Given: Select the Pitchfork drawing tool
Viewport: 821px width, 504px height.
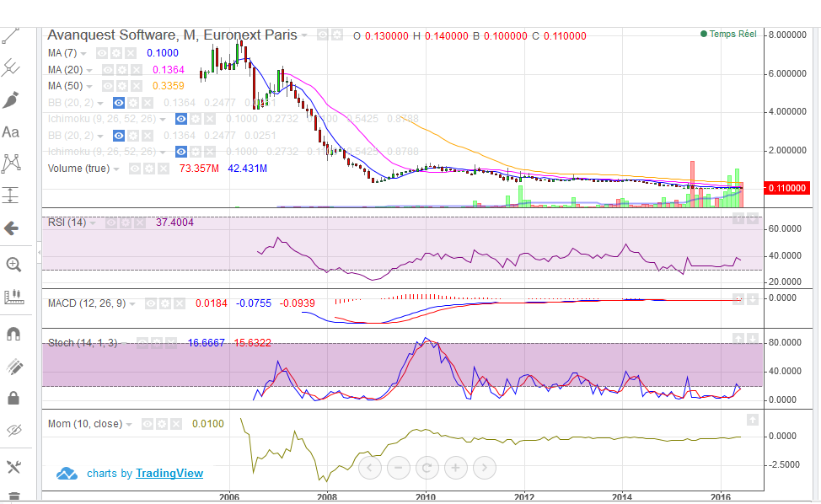Looking at the screenshot, I should (x=11, y=67).
